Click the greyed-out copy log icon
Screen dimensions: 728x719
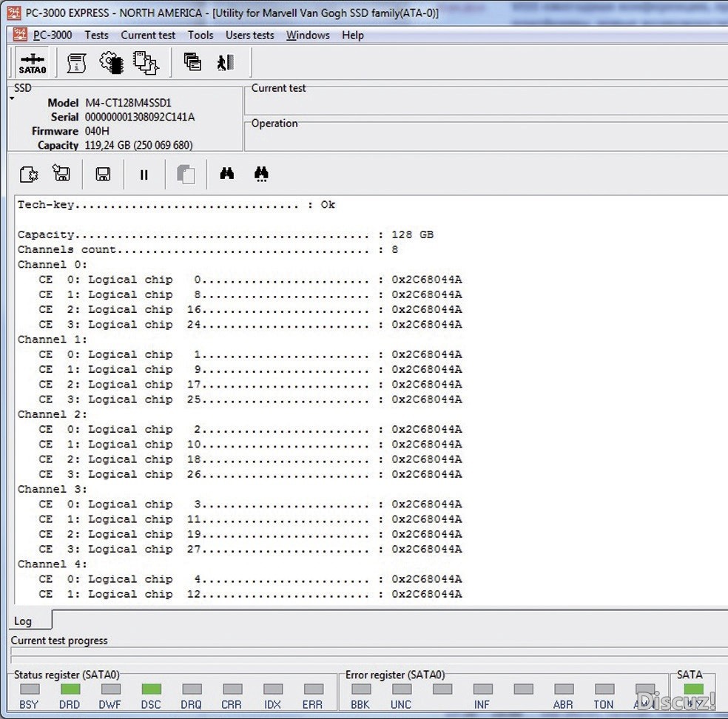tap(186, 175)
